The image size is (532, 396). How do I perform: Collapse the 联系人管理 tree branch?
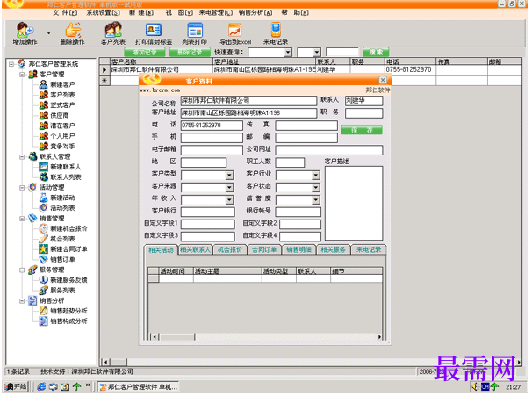[22, 157]
